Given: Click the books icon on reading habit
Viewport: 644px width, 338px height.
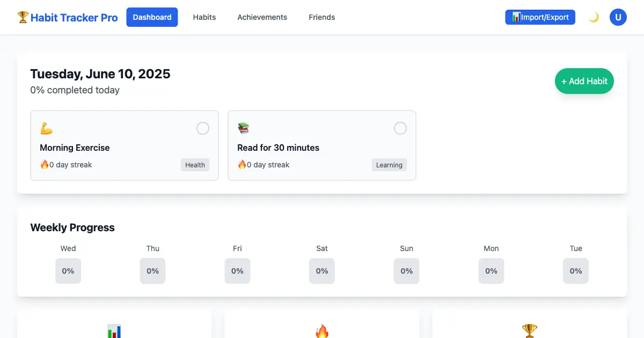Looking at the screenshot, I should tap(244, 129).
